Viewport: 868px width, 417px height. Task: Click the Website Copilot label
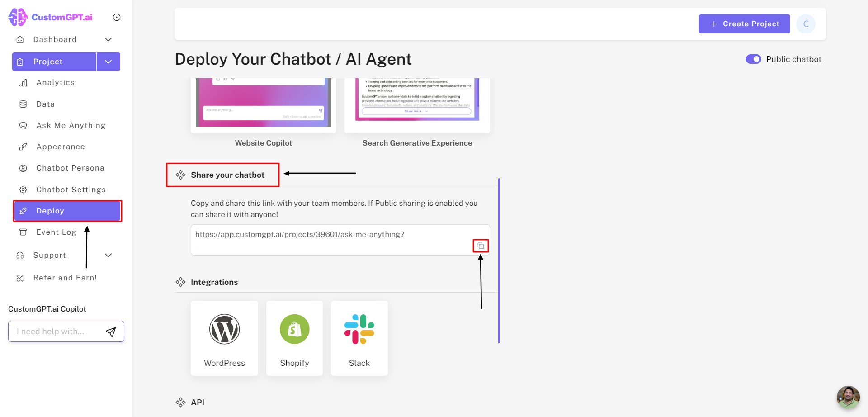[264, 143]
